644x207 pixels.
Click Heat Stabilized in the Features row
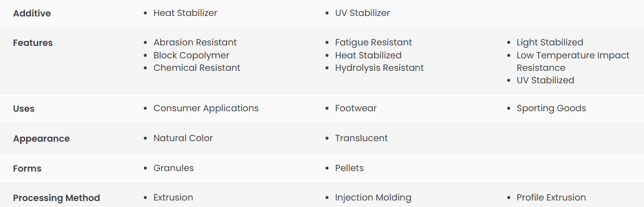pos(368,55)
